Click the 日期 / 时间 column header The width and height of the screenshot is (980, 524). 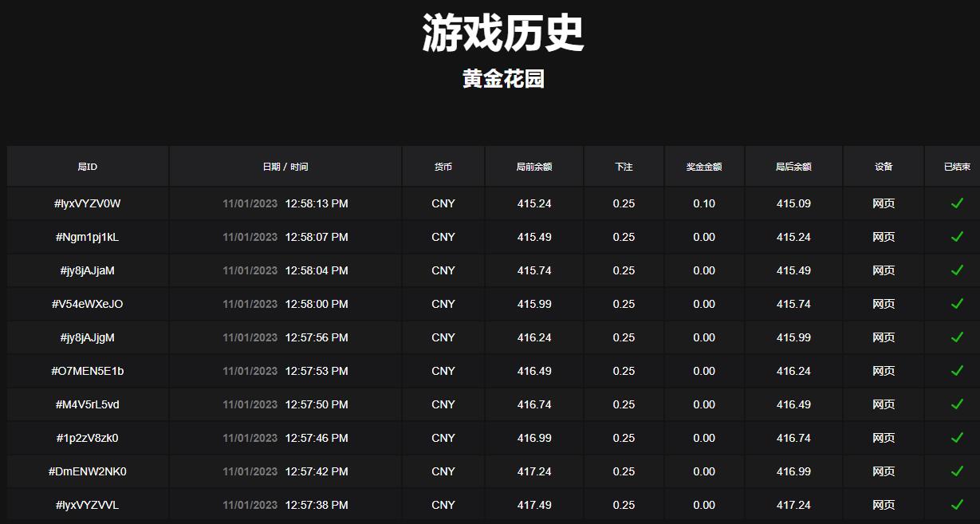tap(285, 167)
